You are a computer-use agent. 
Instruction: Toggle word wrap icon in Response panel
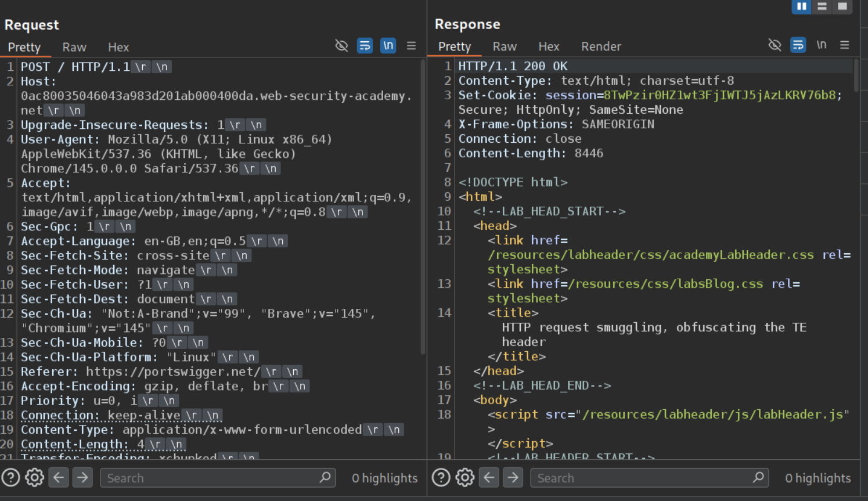798,45
